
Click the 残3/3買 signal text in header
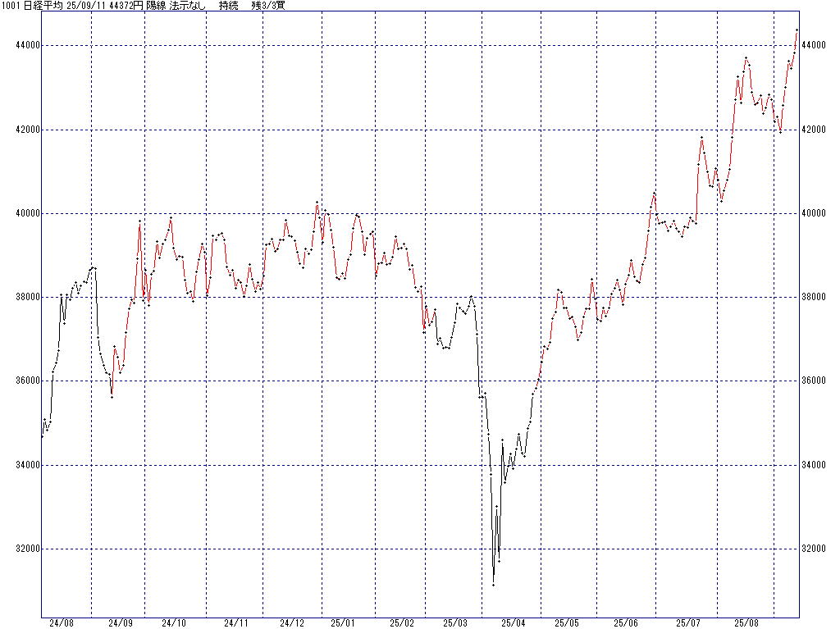click(x=267, y=6)
